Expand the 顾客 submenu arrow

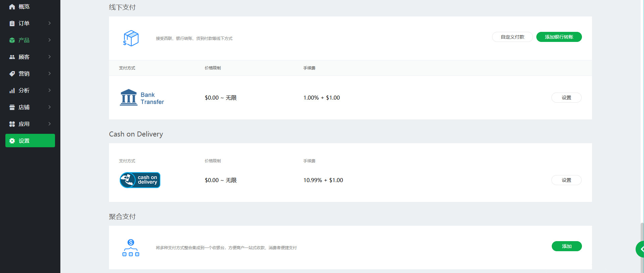point(50,57)
